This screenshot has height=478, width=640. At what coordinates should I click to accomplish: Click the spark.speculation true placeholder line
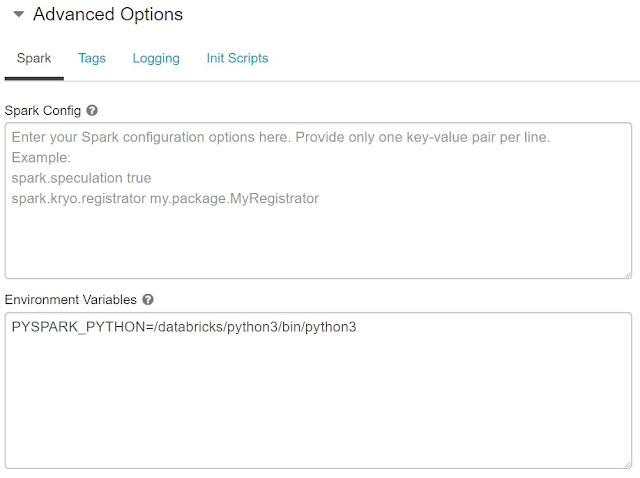[x=81, y=178]
